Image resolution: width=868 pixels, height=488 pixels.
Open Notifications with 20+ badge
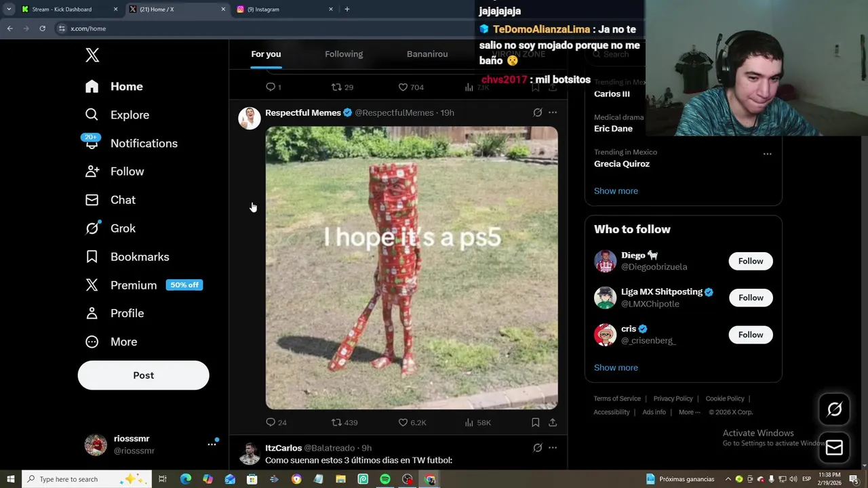(x=131, y=144)
